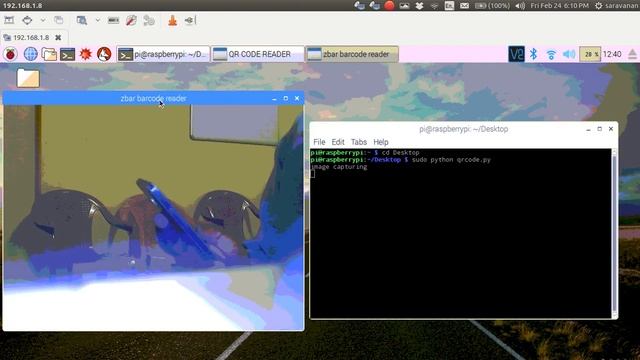Open the En keyboard layout indicator
640x360 pixels.
point(449,5)
